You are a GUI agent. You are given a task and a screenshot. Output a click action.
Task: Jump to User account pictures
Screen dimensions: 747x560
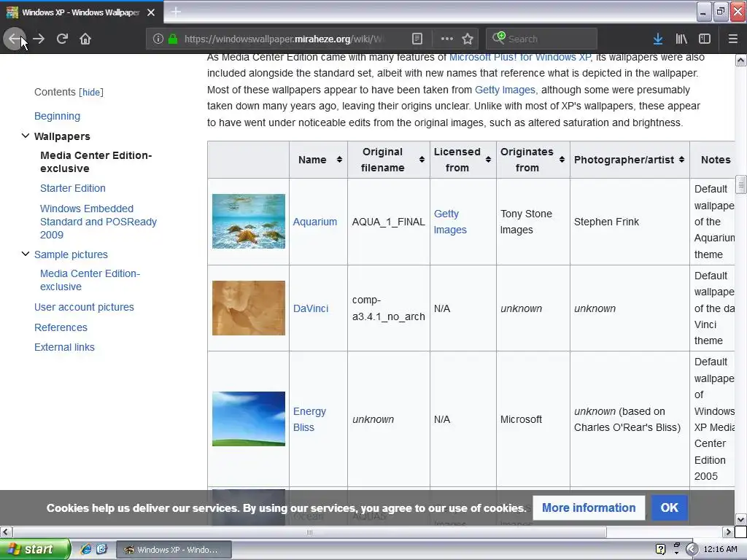point(84,307)
